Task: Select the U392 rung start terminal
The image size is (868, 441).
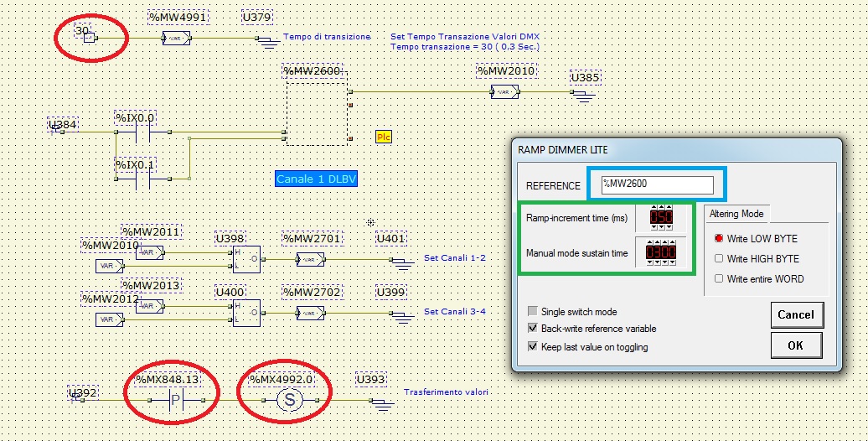Action: click(77, 400)
